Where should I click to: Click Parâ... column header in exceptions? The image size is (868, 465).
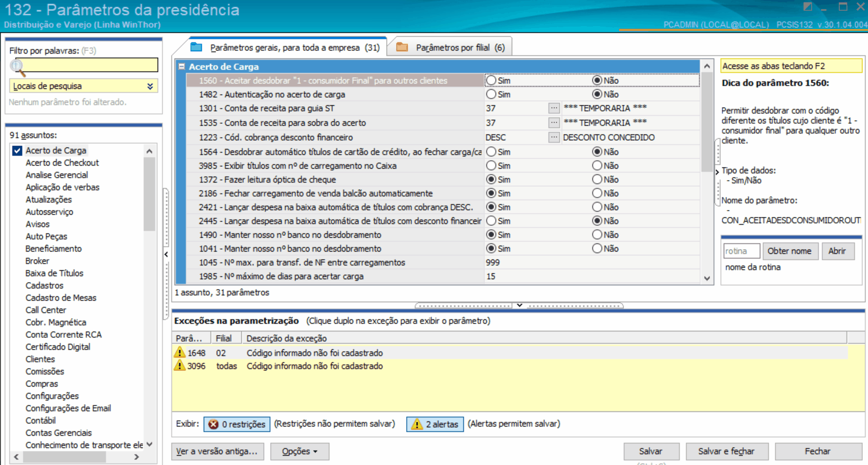[x=191, y=338]
